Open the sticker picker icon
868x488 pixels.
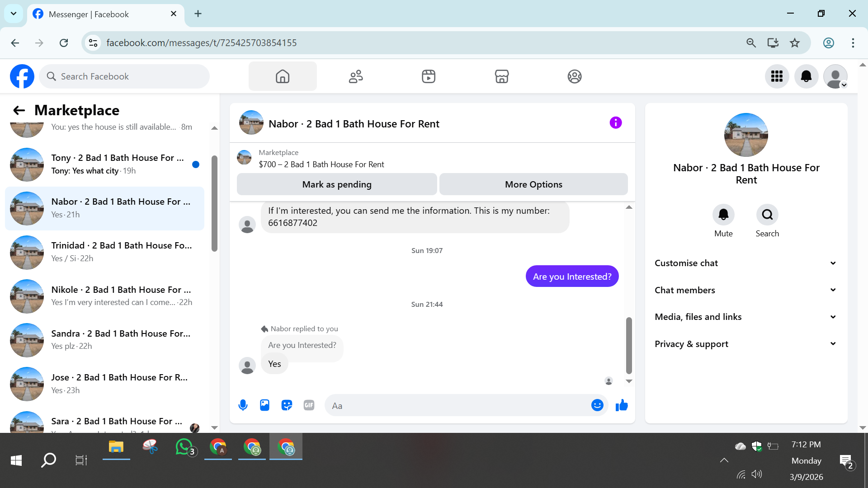click(x=287, y=405)
